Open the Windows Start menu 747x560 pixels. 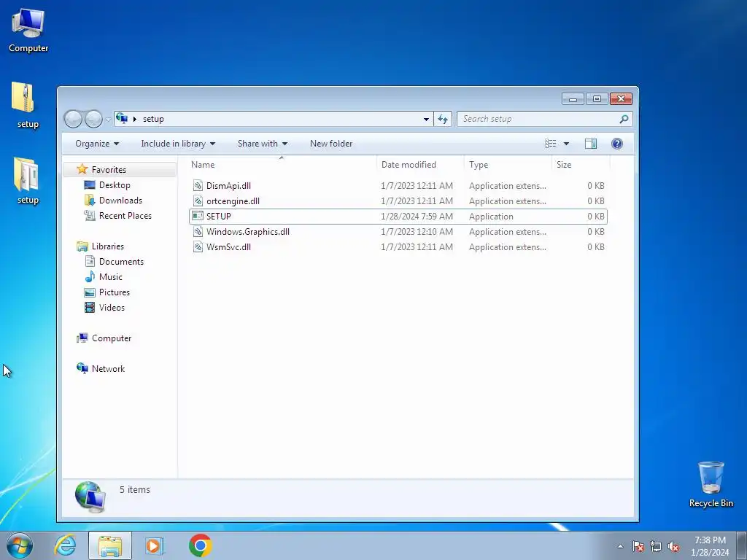(20, 545)
